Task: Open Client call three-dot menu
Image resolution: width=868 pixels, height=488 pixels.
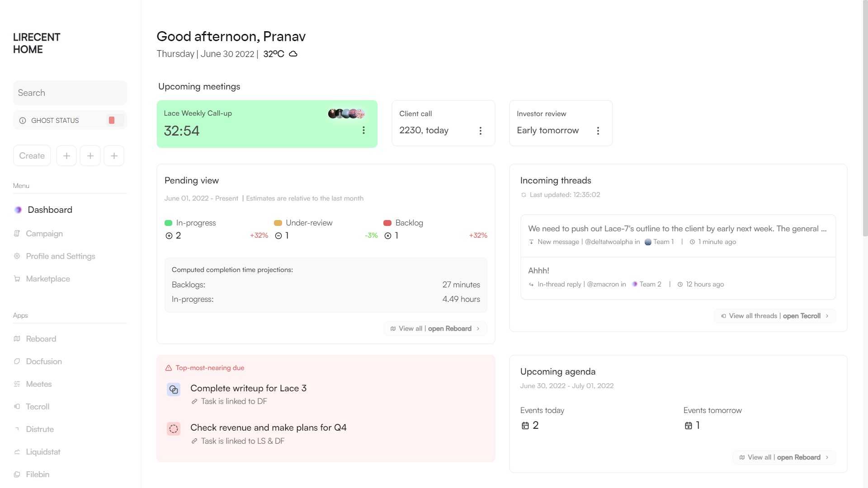Action: click(x=481, y=131)
